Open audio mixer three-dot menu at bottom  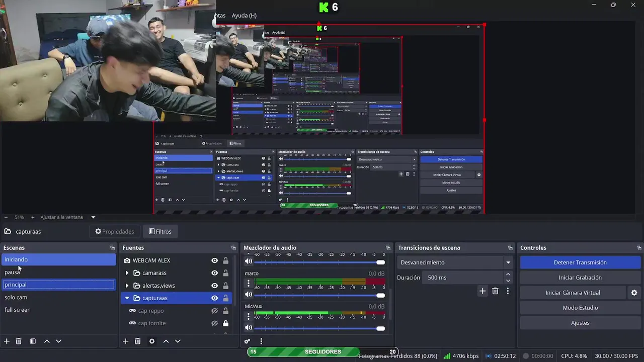click(261, 341)
